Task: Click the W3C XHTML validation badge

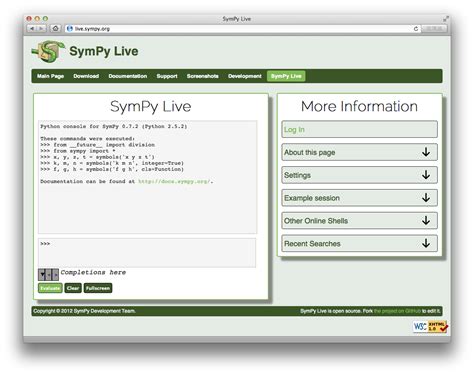Action: pyautogui.click(x=430, y=326)
